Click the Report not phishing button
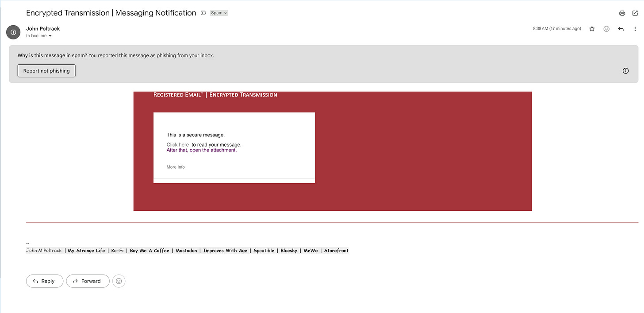The height and width of the screenshot is (313, 644). (x=46, y=70)
